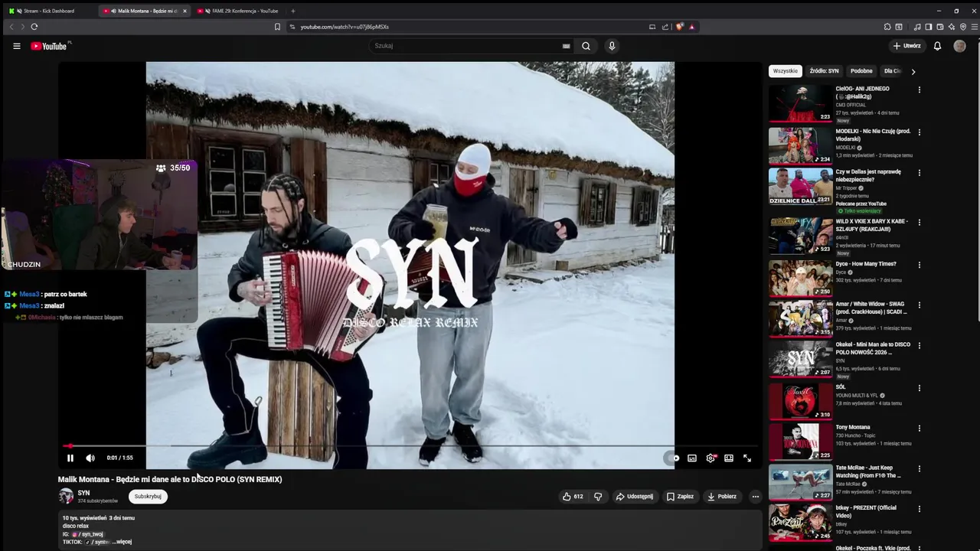Viewport: 980px width, 551px height.
Task: Select the Wszystkie filter chip
Action: point(786,71)
